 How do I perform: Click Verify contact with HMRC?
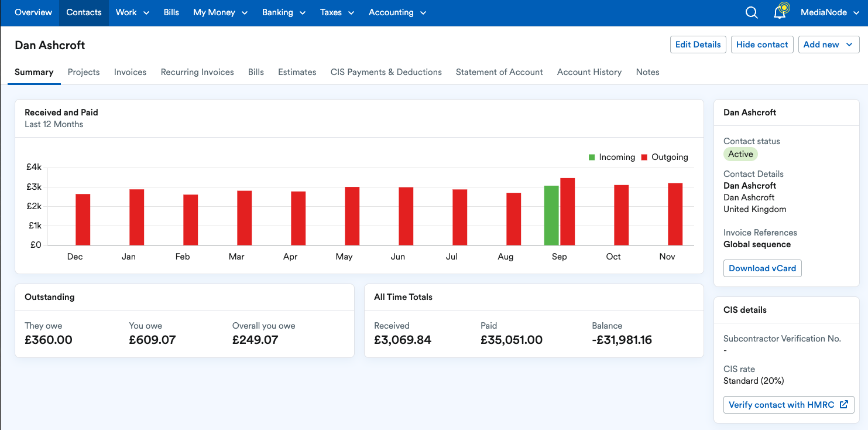tap(789, 404)
